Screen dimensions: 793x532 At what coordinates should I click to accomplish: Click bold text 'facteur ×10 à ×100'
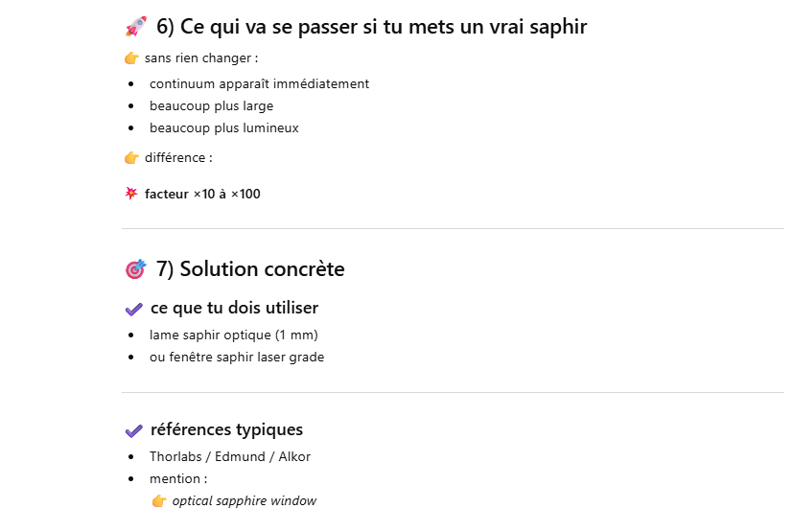[x=202, y=195]
